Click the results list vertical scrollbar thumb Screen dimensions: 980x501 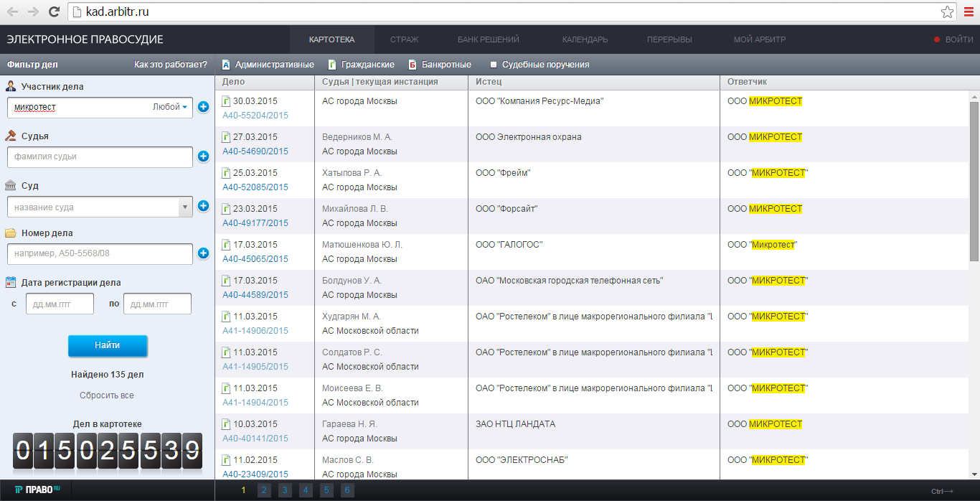point(974,182)
